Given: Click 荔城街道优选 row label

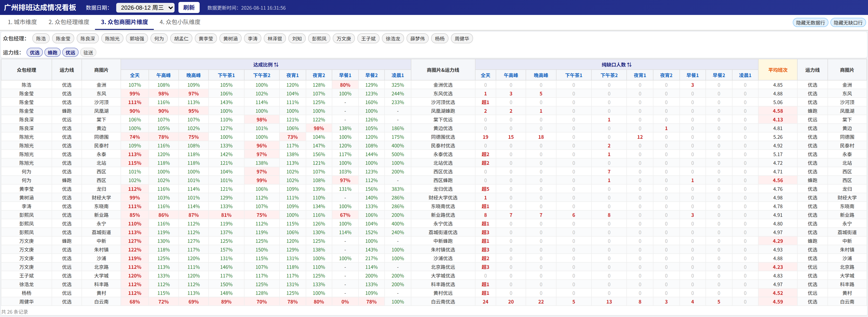Looking at the screenshot, I should click(x=443, y=232).
